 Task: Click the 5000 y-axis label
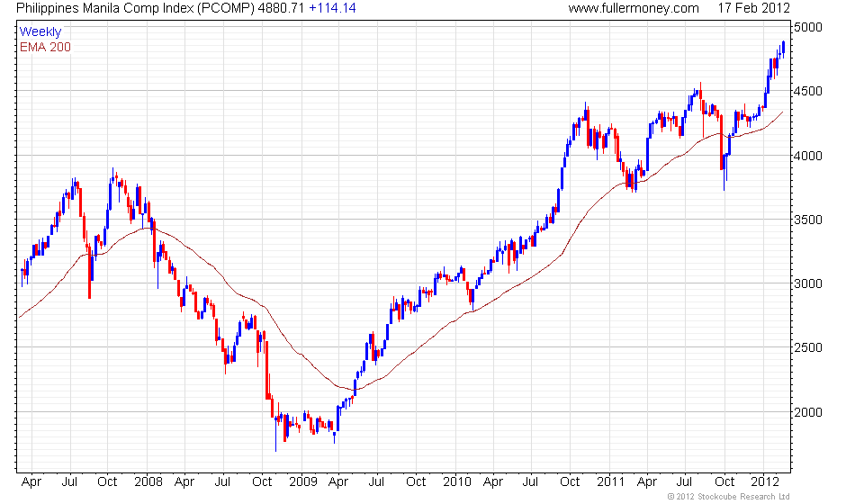(808, 28)
